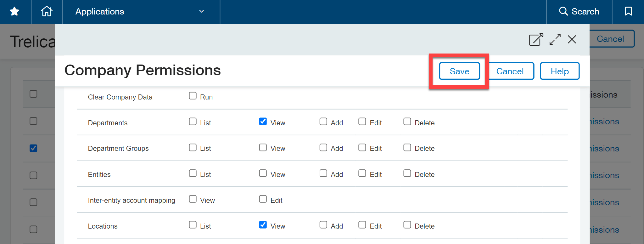Click the Search magnifier button

(x=579, y=12)
